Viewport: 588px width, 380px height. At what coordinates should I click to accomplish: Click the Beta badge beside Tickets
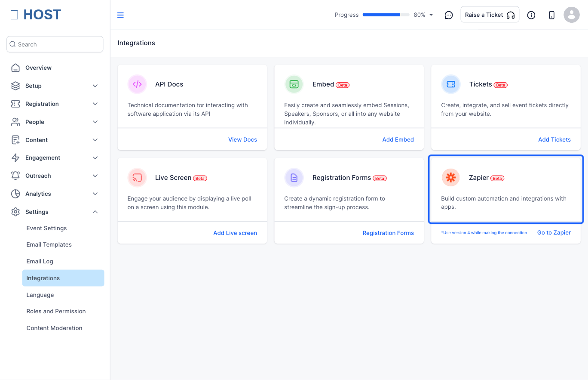tap(500, 85)
